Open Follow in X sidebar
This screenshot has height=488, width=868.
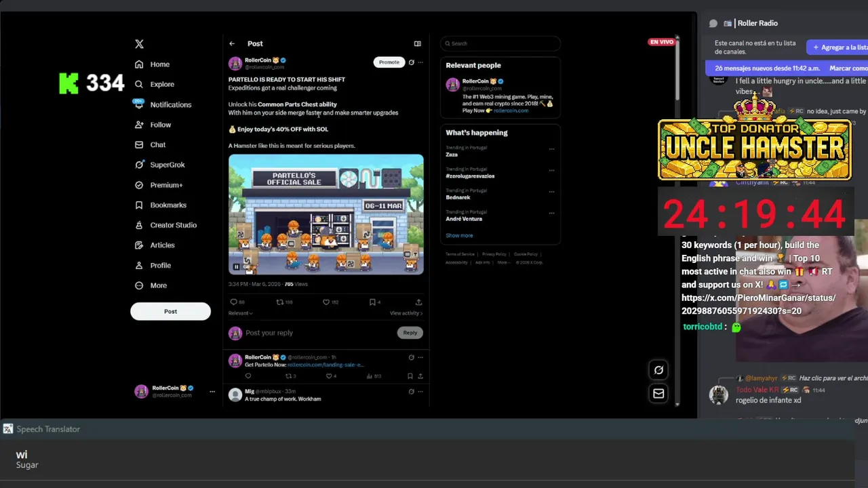click(x=153, y=125)
